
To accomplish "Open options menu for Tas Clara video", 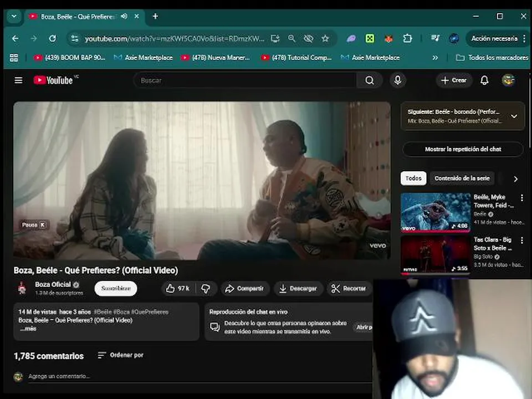I will (522, 240).
